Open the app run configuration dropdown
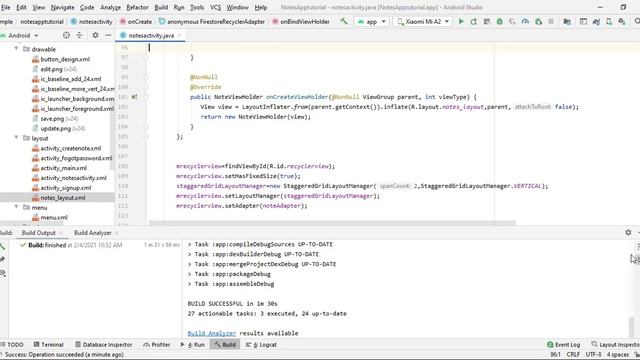 pyautogui.click(x=371, y=21)
